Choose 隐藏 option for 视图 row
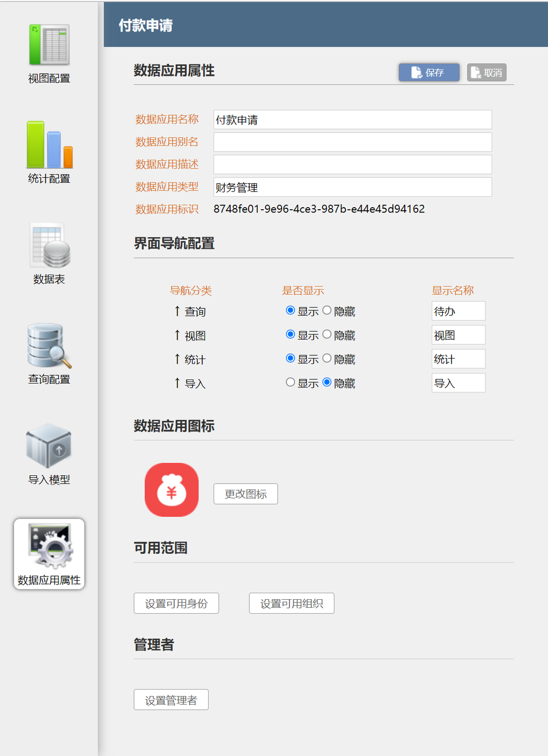This screenshot has height=756, width=548. (327, 334)
